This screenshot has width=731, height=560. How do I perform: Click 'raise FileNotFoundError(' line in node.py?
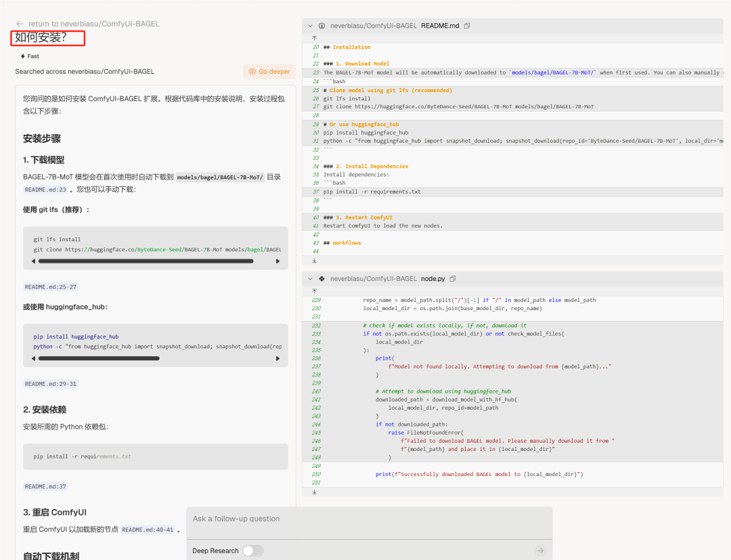(426, 433)
